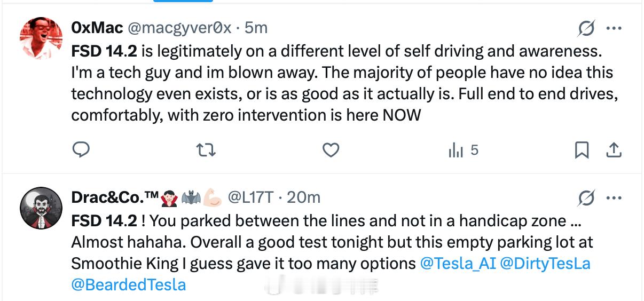Click the @L17T handle

250,197
